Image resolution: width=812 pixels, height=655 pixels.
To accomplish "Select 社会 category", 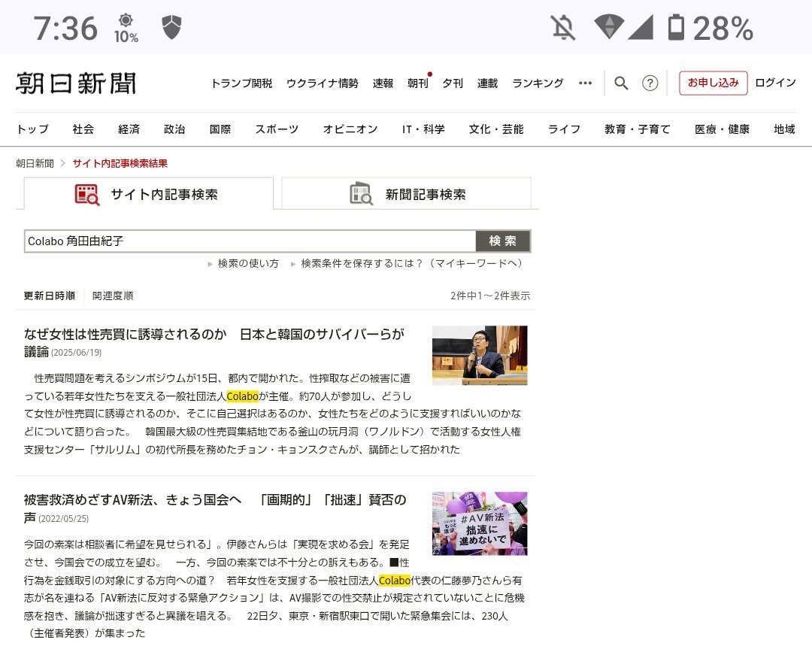I will tap(83, 129).
